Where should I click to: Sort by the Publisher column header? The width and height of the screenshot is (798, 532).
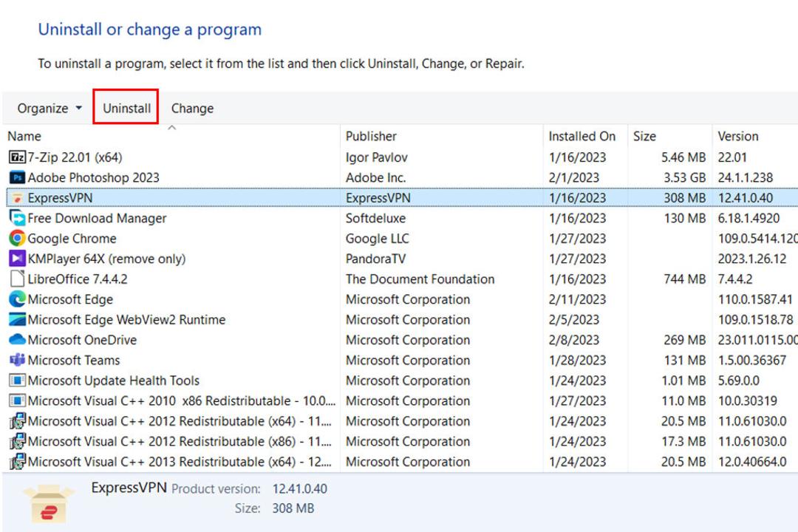pyautogui.click(x=441, y=137)
